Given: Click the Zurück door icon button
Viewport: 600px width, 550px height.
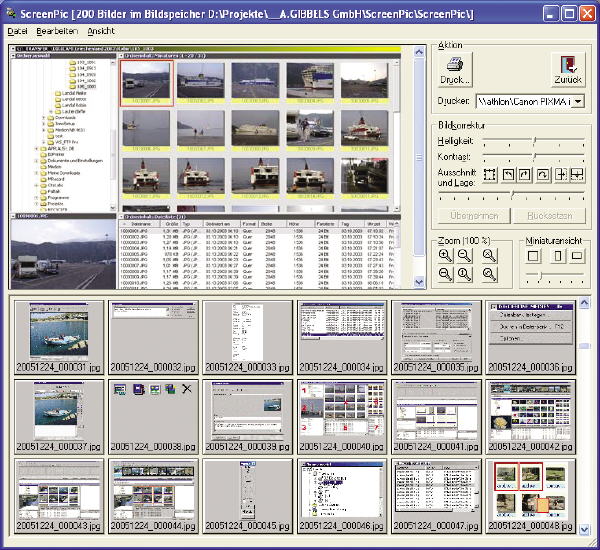Looking at the screenshot, I should pos(568,70).
